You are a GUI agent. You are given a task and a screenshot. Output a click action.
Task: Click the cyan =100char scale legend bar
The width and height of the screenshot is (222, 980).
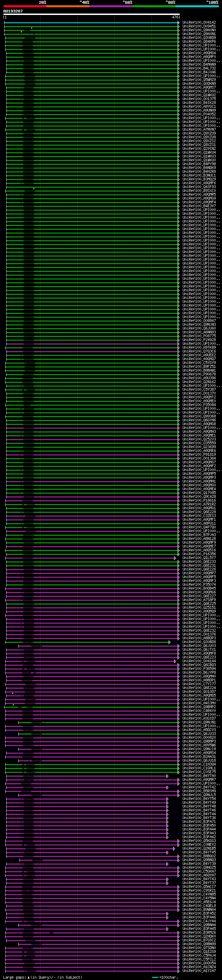tap(155, 977)
